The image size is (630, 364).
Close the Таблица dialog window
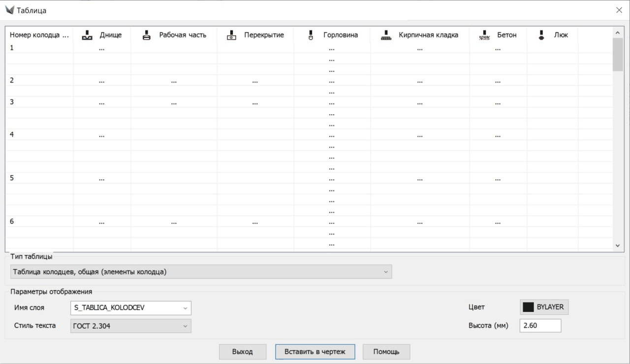coord(619,10)
